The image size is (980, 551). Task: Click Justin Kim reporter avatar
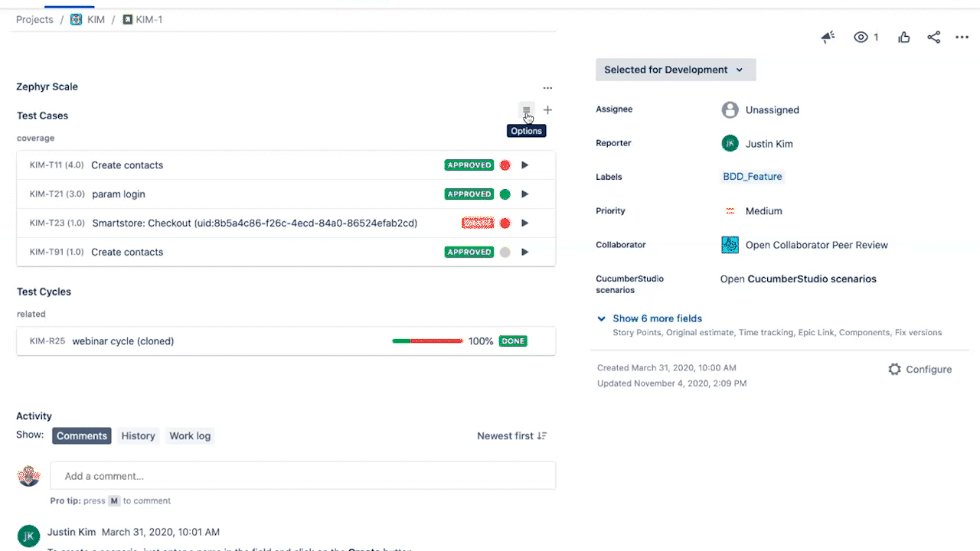coord(730,143)
